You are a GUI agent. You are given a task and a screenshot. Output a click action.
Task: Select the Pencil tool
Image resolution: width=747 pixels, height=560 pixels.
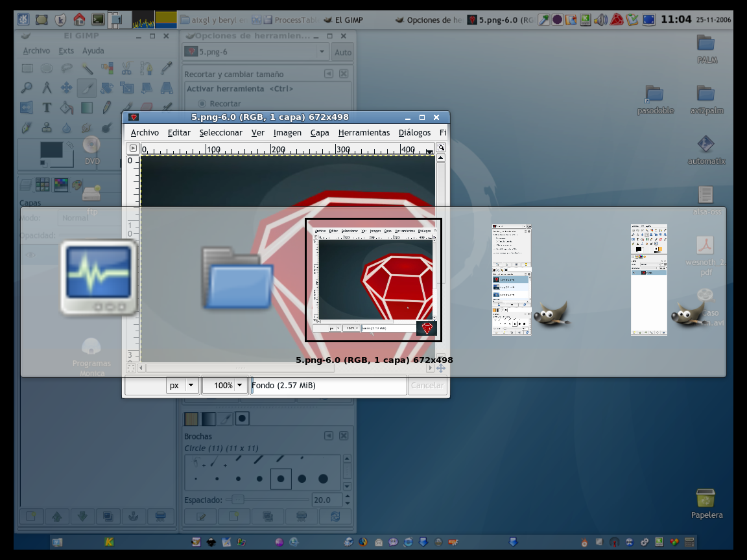[x=107, y=108]
